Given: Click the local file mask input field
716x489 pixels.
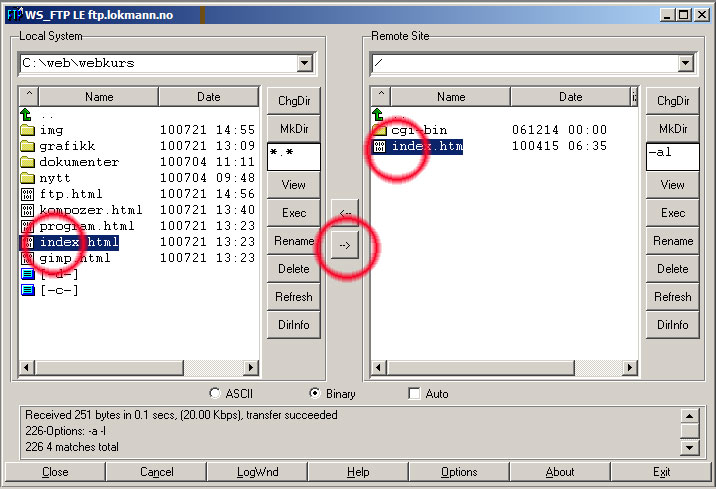Looking at the screenshot, I should click(293, 157).
